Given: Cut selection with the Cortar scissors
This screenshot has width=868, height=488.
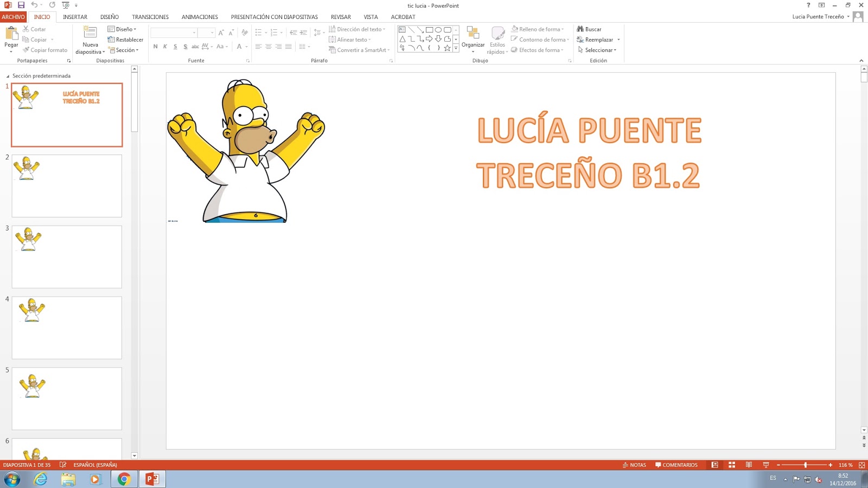Looking at the screenshot, I should (34, 29).
